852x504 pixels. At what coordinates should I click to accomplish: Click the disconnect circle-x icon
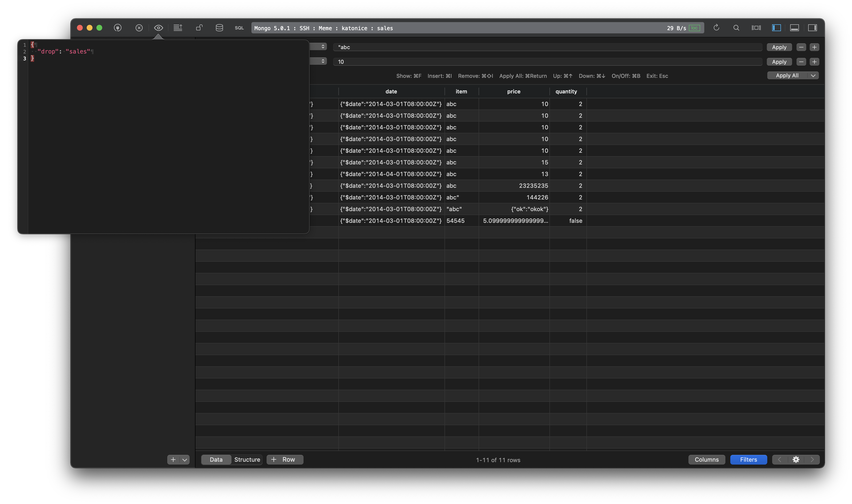click(x=139, y=28)
